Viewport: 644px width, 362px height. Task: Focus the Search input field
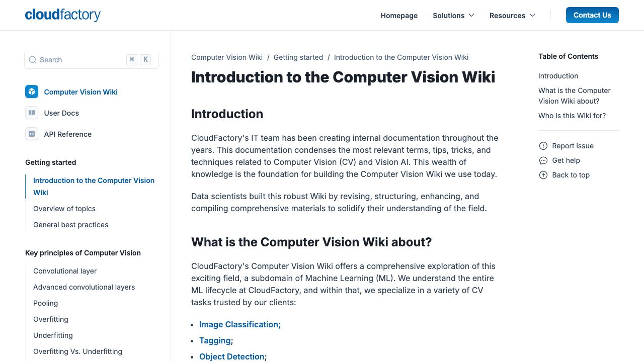click(x=91, y=60)
